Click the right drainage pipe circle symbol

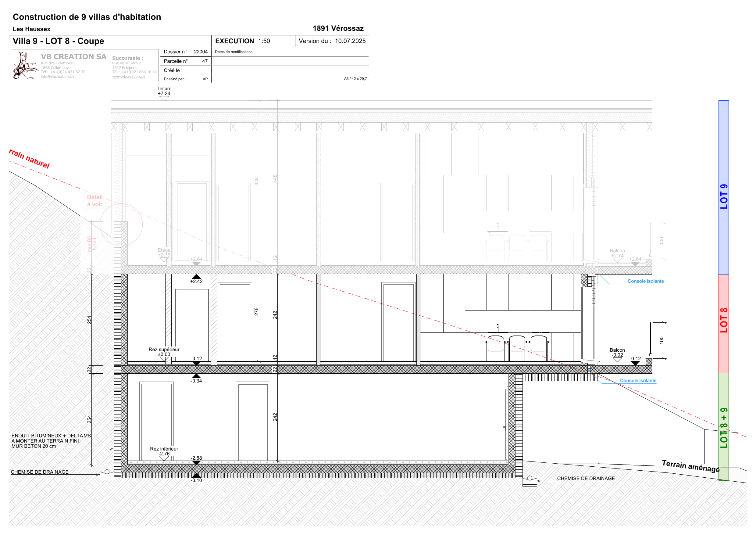(530, 478)
